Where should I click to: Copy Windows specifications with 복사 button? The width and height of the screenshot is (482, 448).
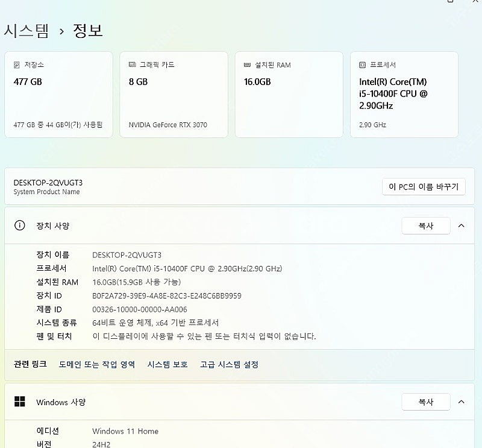coord(426,402)
